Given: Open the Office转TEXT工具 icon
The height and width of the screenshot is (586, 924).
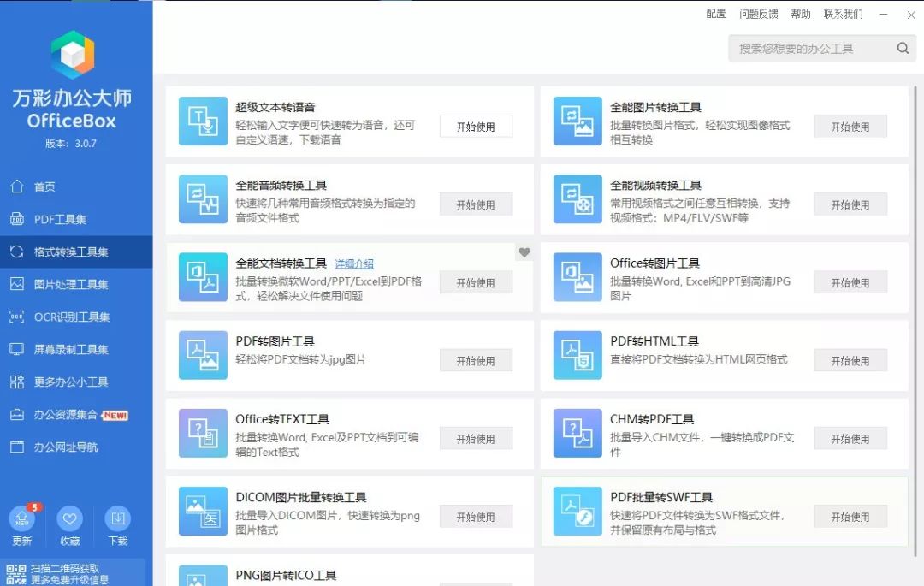Looking at the screenshot, I should 203,433.
